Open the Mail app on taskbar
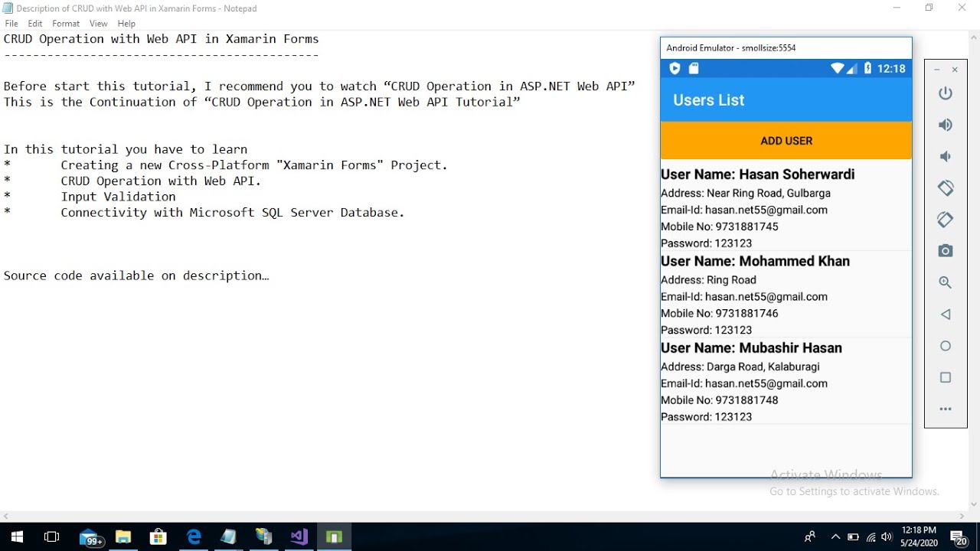980x551 pixels. (x=92, y=537)
